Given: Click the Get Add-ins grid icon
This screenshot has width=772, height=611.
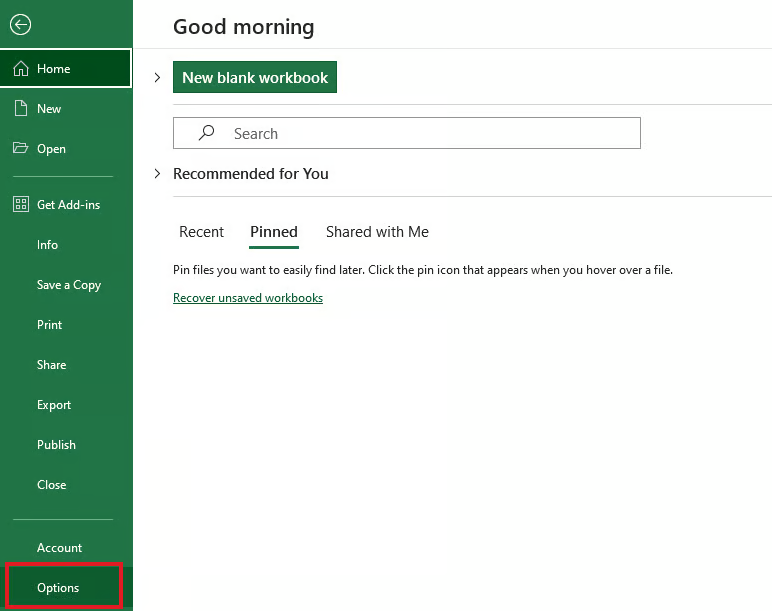Looking at the screenshot, I should pos(20,205).
